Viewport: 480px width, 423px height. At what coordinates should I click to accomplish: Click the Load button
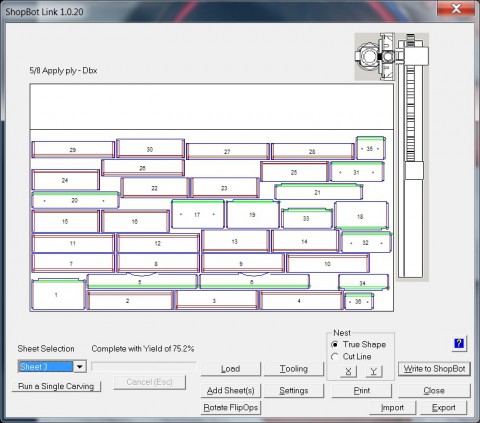tap(230, 369)
